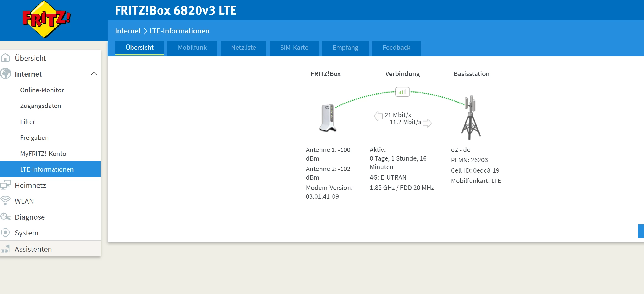
Task: Open Übersicht in the sidebar
Action: 50,58
